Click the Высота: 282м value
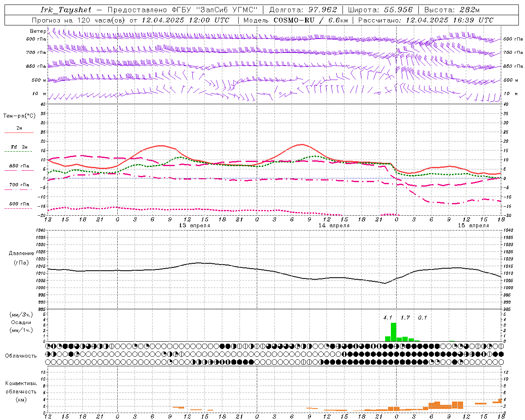This screenshot has width=525, height=420. 452,10
